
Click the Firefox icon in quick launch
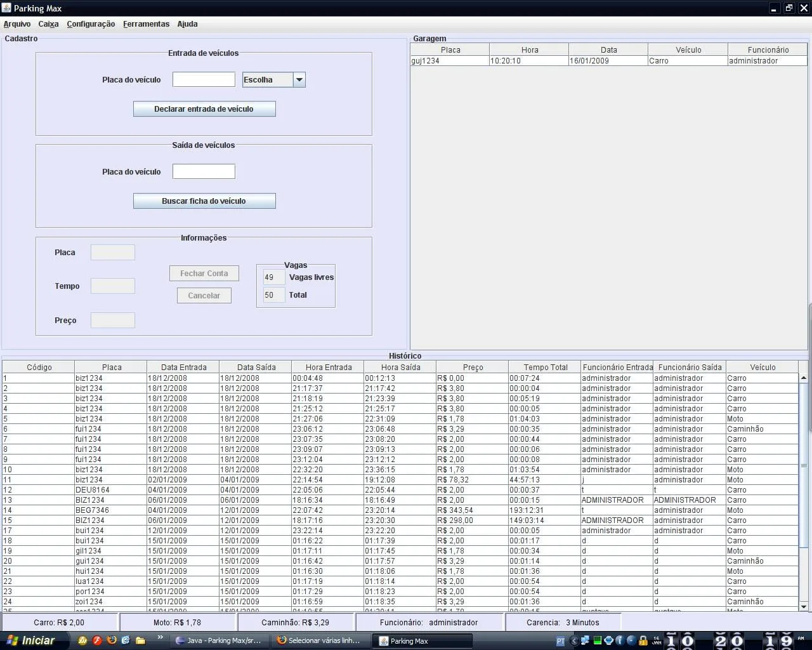click(112, 640)
